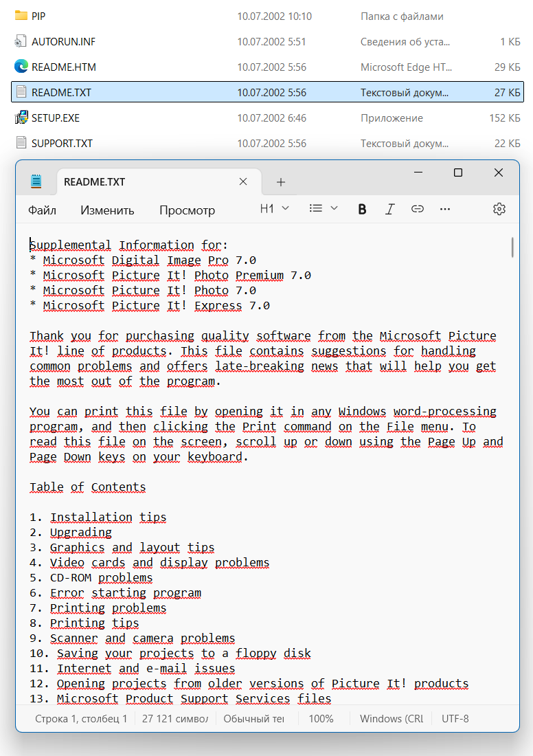Click the Обычный текст status entry
The width and height of the screenshot is (533, 756).
coord(253,718)
